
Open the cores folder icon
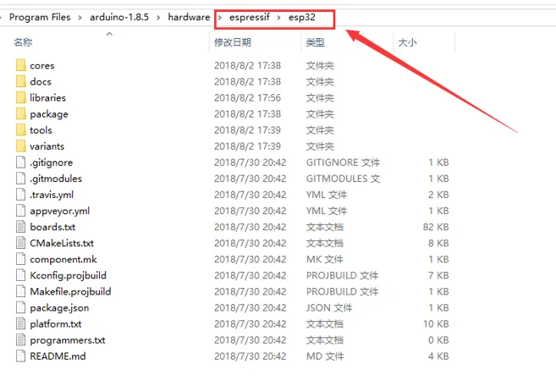tap(21, 65)
